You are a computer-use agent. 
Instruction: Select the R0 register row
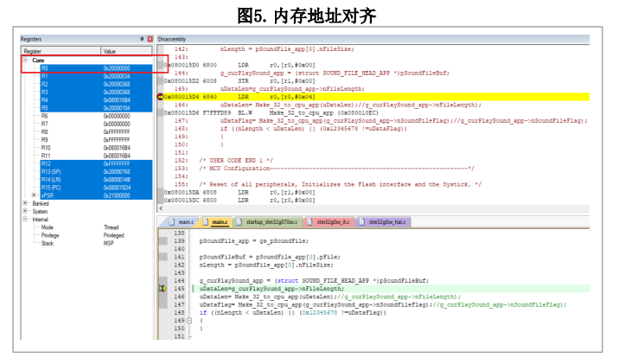click(96, 68)
